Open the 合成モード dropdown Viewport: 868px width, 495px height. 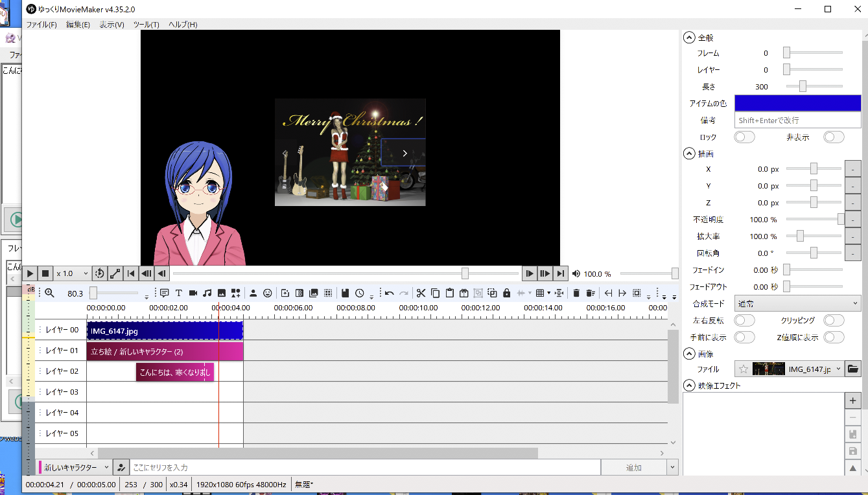[x=797, y=303]
